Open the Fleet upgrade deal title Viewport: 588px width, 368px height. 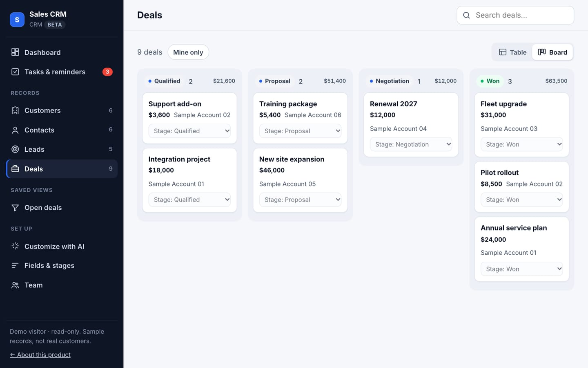click(503, 104)
